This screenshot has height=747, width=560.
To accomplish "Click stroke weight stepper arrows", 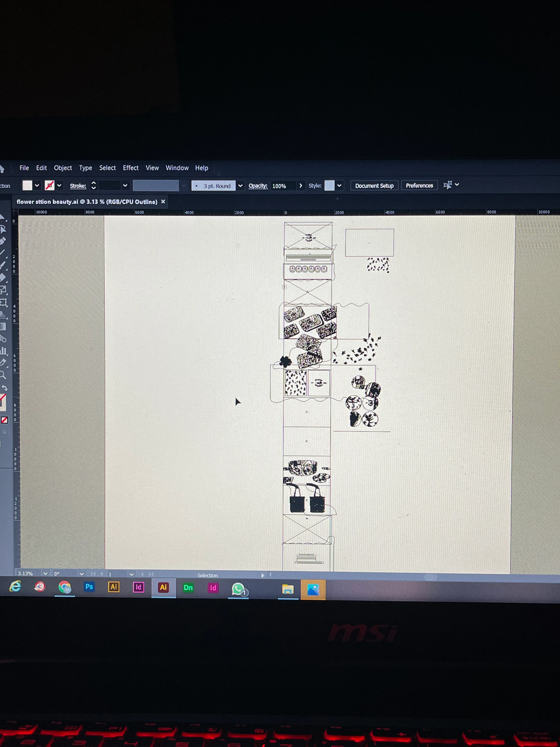I will click(x=94, y=185).
